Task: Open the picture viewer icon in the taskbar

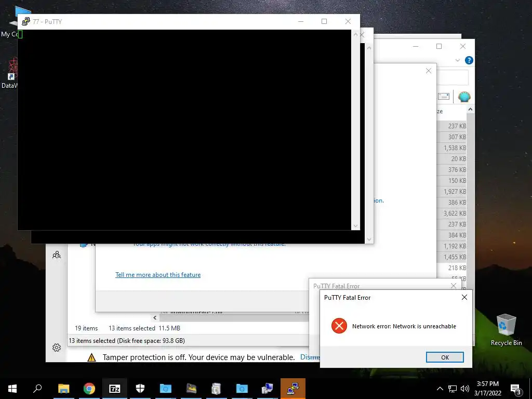Action: [191, 389]
